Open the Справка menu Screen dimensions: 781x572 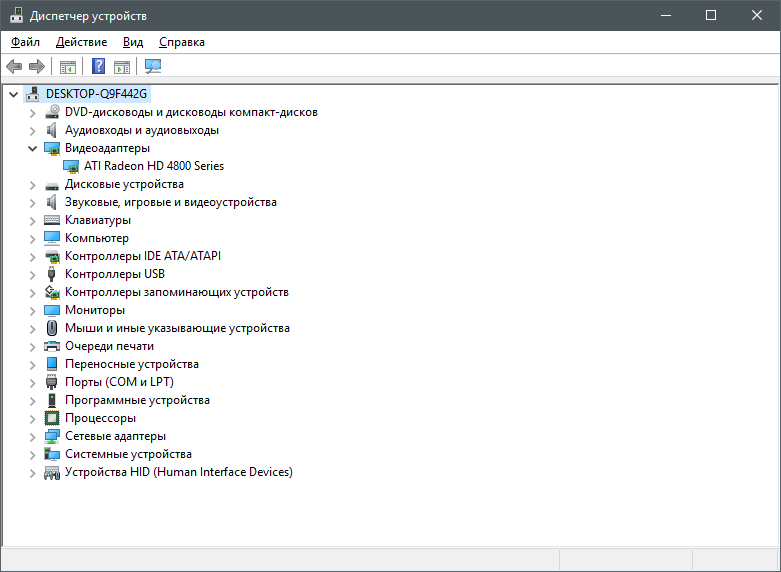pos(181,42)
